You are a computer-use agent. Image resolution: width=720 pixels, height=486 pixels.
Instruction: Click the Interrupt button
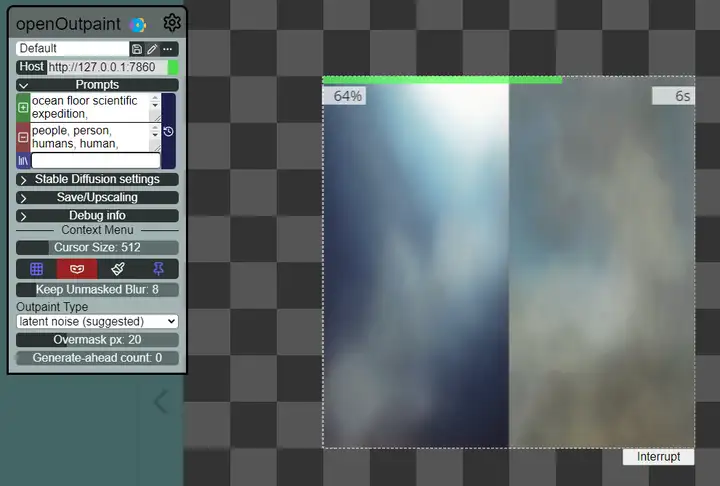click(658, 457)
